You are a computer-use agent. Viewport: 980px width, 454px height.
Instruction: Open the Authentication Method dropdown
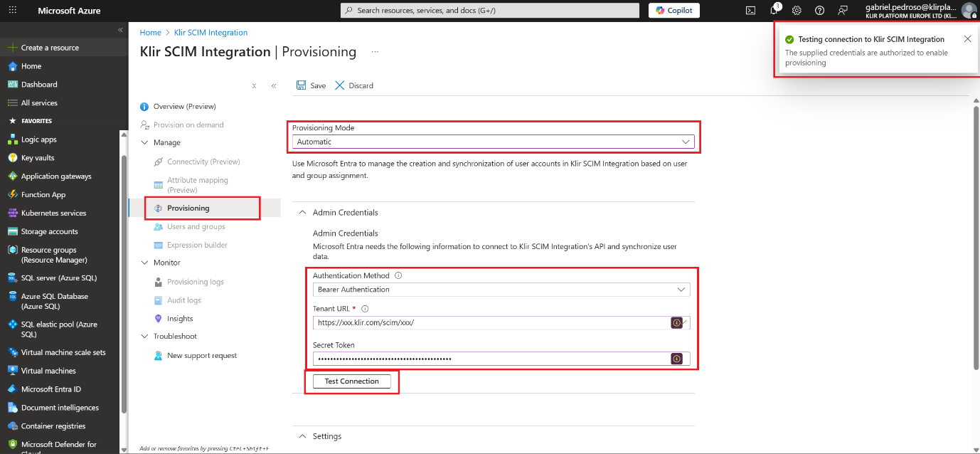[x=501, y=290]
